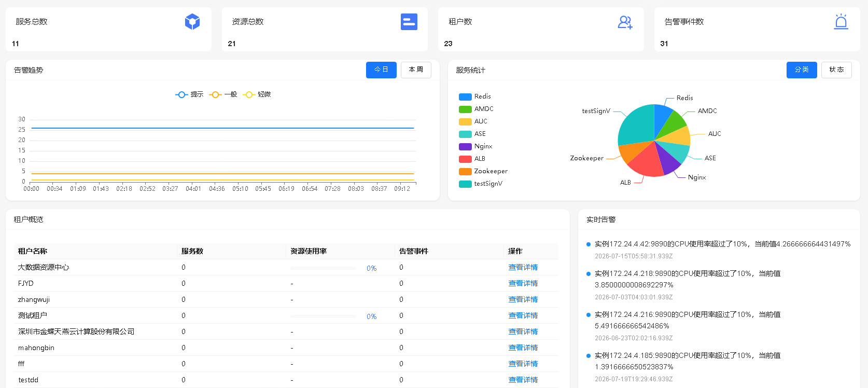
Task: View details of tenant mahongbin
Action: [523, 348]
